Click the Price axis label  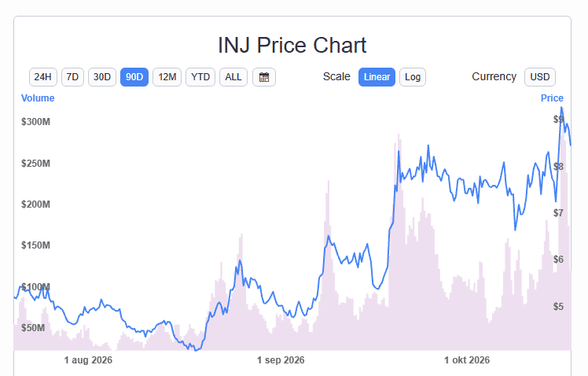(x=552, y=98)
